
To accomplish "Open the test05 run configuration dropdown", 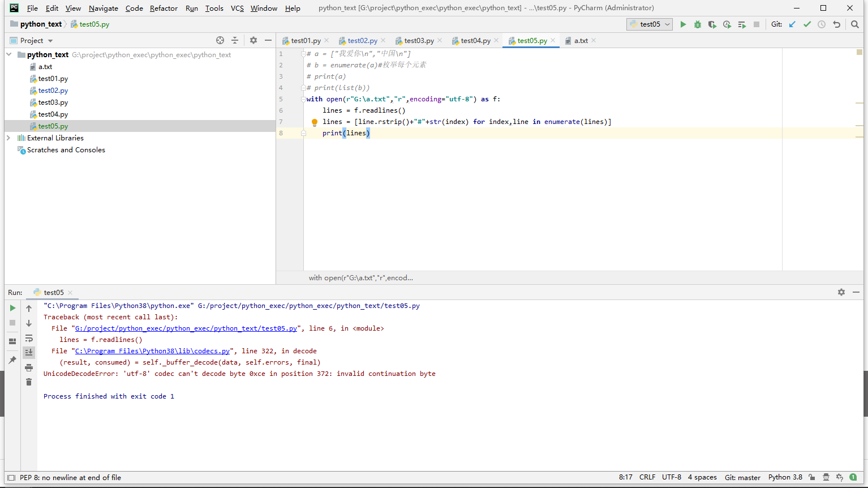I will tap(650, 24).
